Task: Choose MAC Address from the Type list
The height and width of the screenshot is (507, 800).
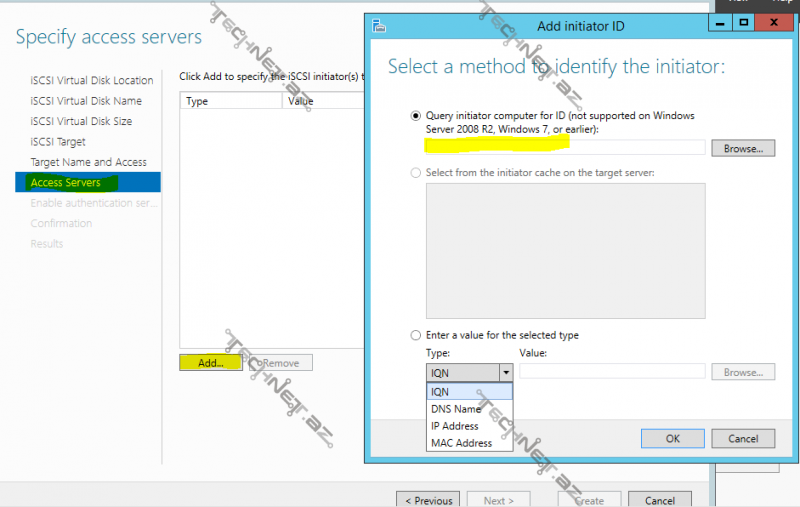Action: tap(461, 443)
